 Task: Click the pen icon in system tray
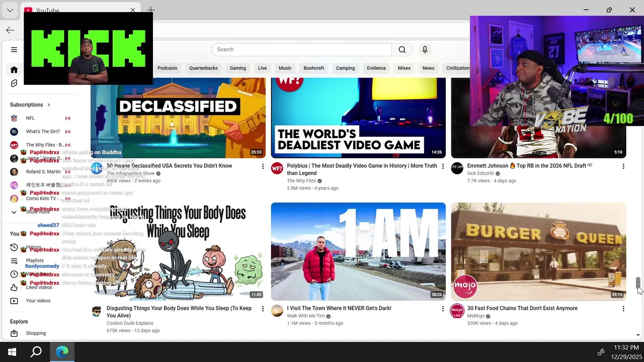(x=601, y=352)
